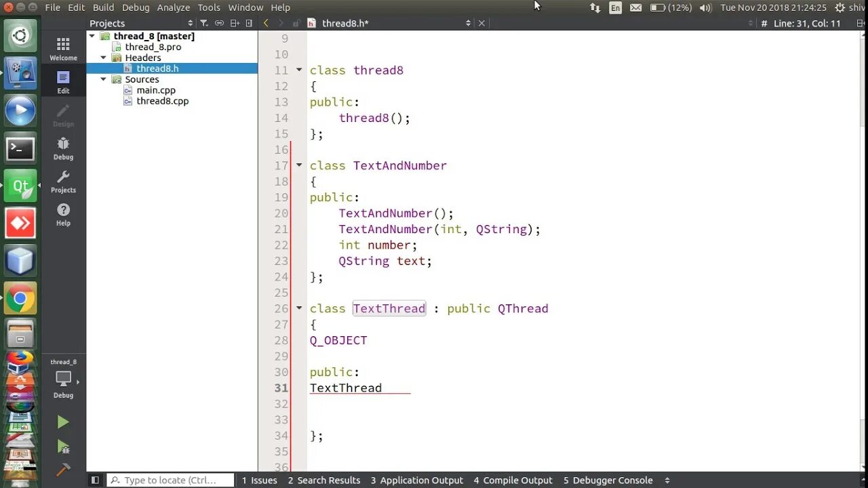
Task: Open thread8.cpp in the project tree
Action: click(163, 101)
